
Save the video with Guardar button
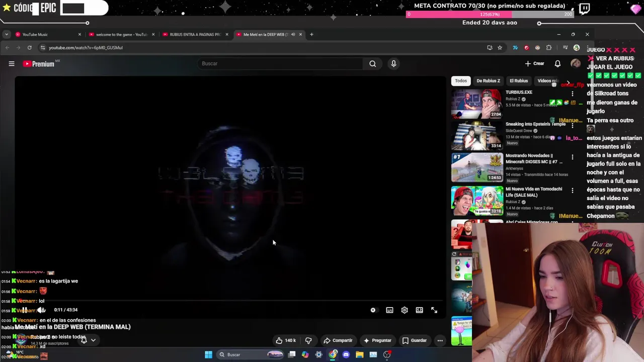415,340
